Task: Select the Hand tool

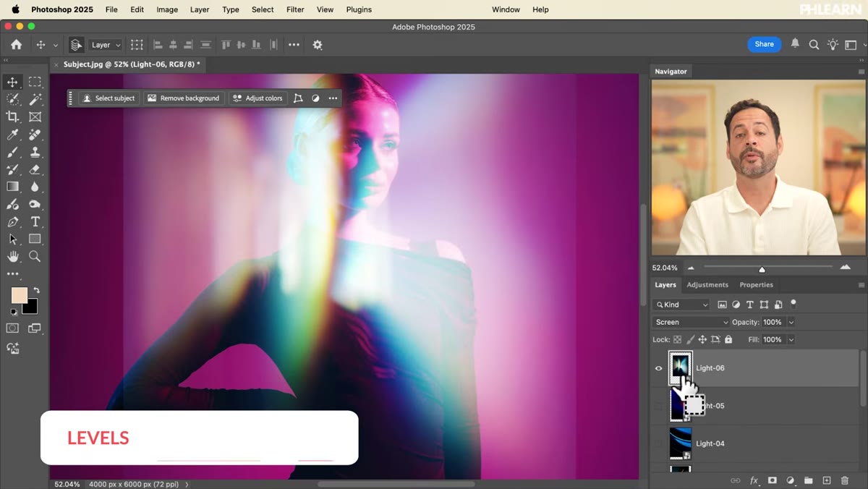Action: tap(12, 256)
